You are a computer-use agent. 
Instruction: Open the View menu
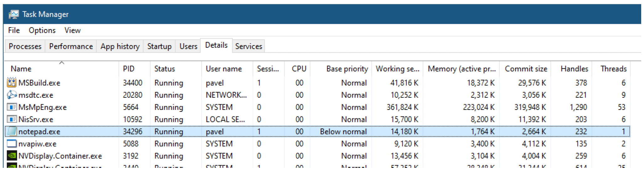pos(72,30)
